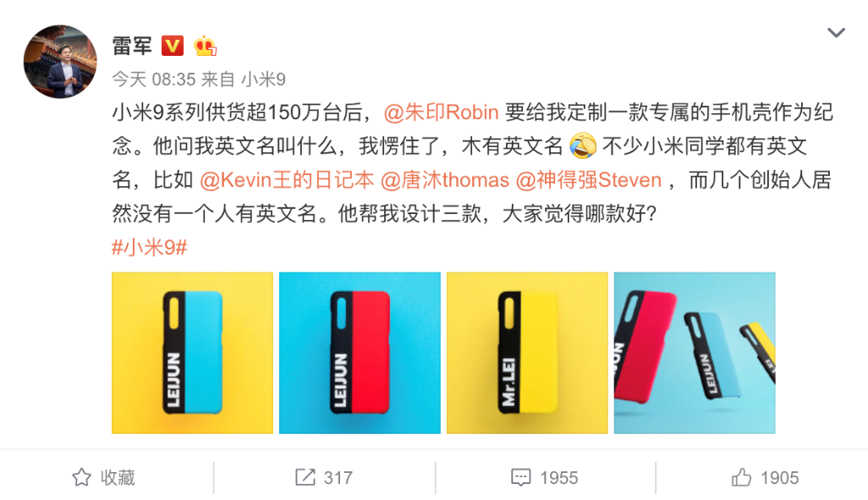This screenshot has width=868, height=500.
Task: Expand the post options chevron
Action: (836, 33)
